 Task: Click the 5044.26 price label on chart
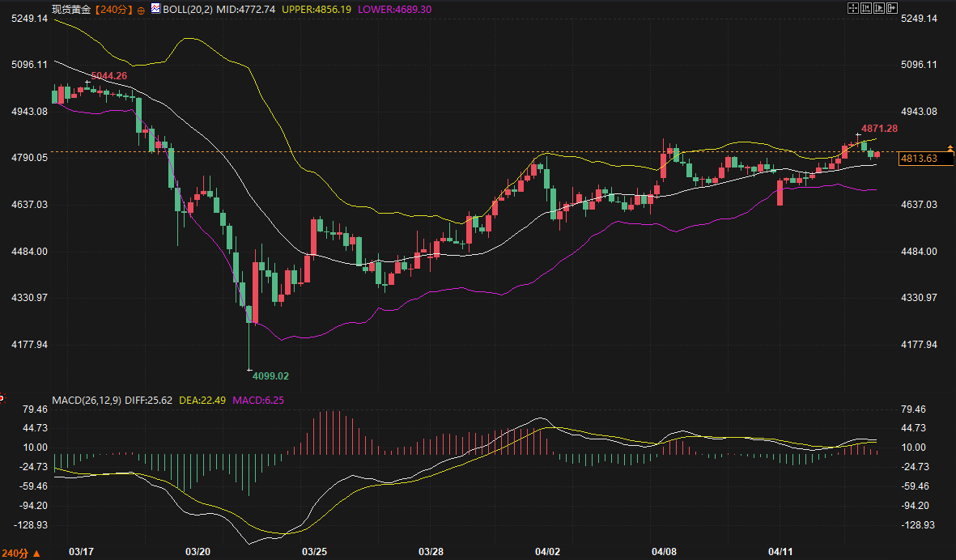[x=109, y=76]
